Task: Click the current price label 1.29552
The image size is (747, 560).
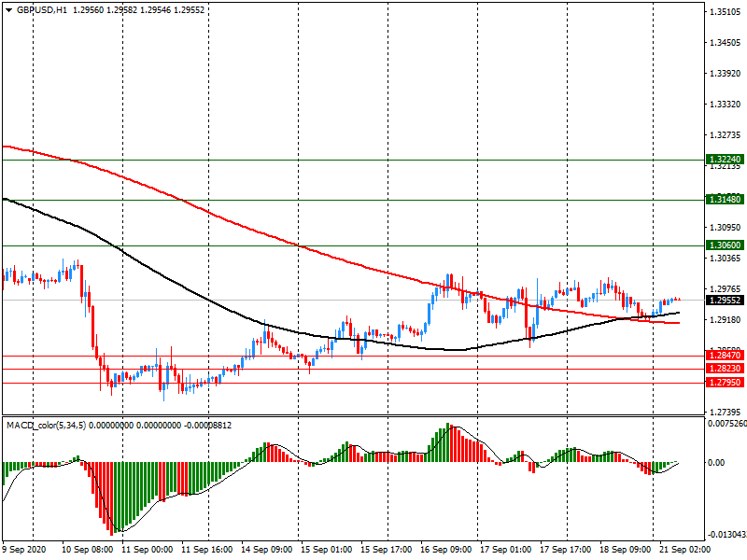Action: [725, 301]
